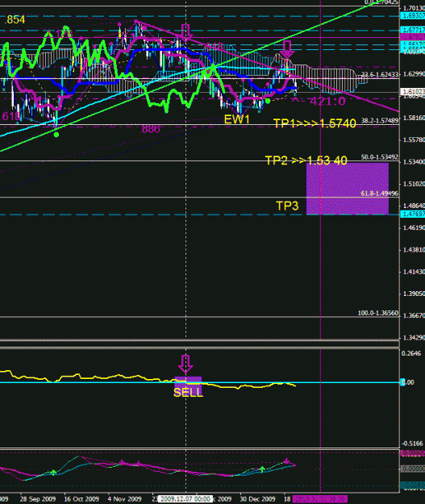The height and width of the screenshot is (504, 425).
Task: Click the 1.39050 price scale value
Action: click(414, 294)
